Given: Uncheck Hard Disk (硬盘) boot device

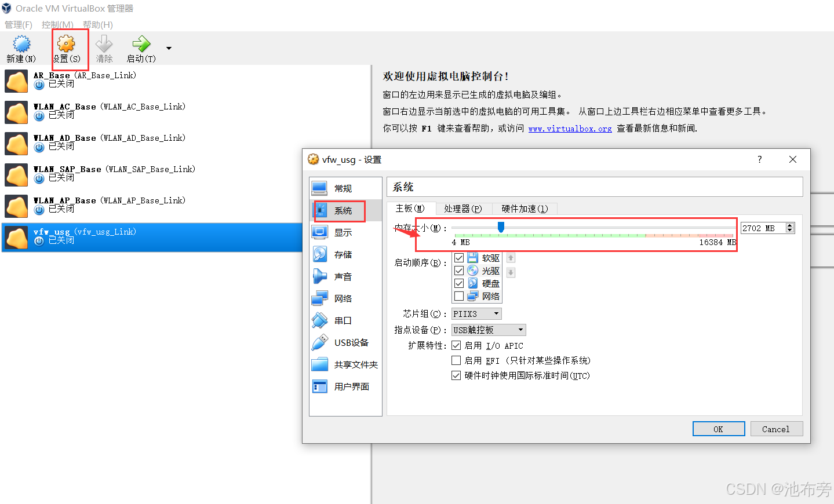Looking at the screenshot, I should 459,283.
